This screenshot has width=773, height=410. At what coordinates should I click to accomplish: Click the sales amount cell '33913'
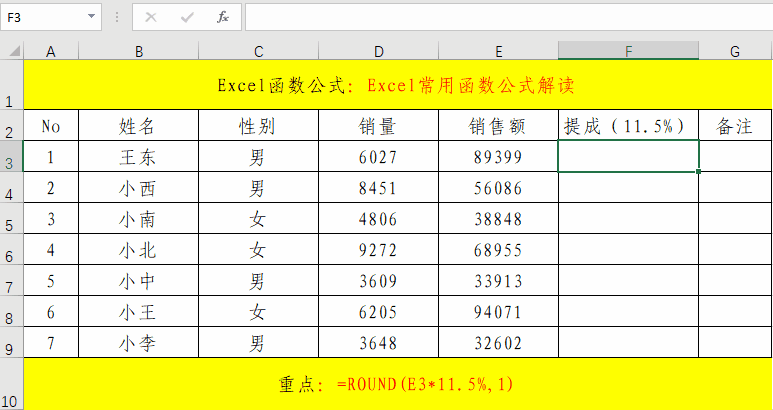pyautogui.click(x=498, y=281)
